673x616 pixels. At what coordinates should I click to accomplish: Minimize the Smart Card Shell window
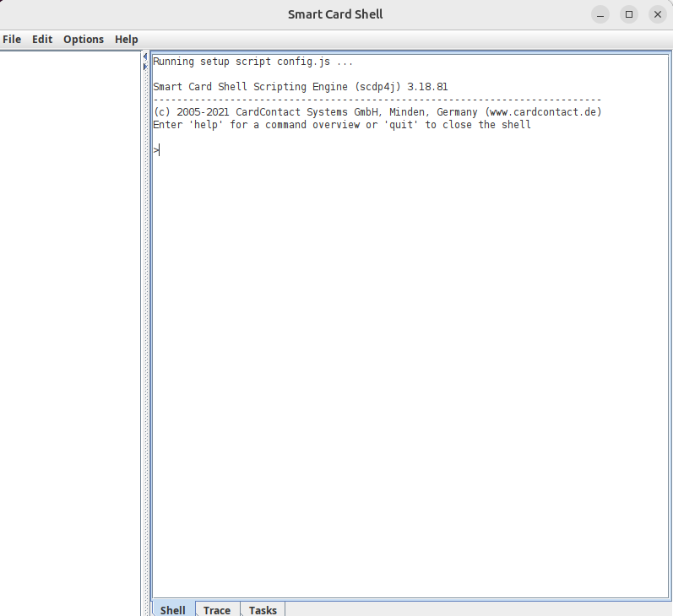(600, 14)
